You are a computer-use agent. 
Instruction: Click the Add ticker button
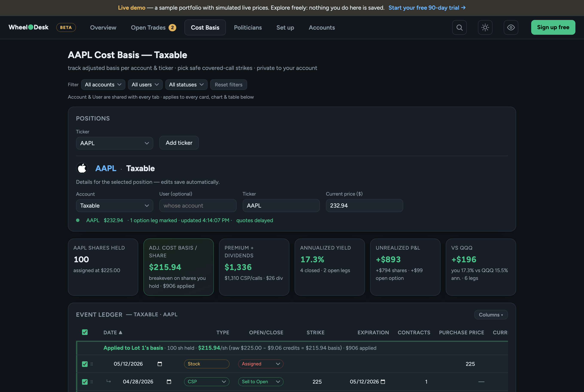[x=179, y=143]
